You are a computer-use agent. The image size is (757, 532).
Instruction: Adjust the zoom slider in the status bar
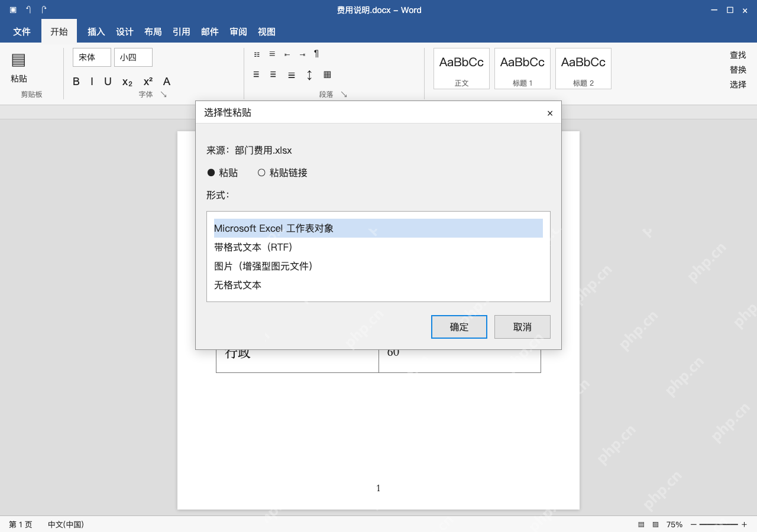[719, 524]
